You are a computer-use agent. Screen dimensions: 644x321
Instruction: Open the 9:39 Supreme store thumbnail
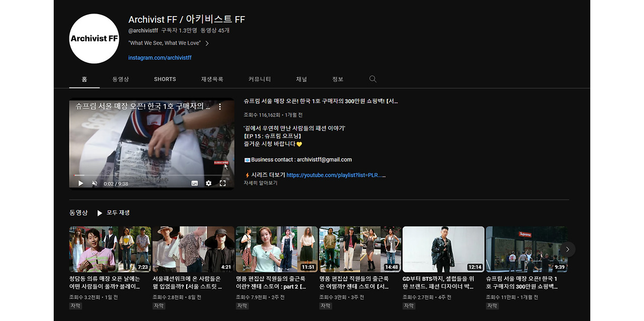[527, 249]
